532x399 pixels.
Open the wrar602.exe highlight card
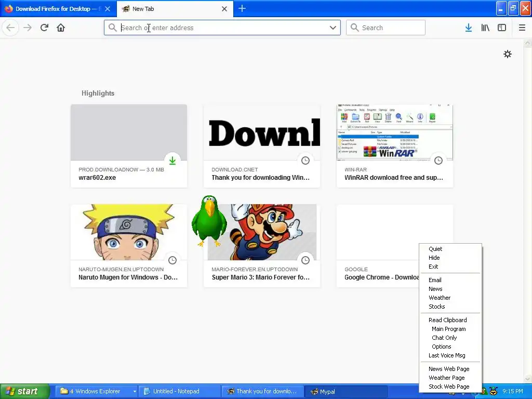(129, 146)
